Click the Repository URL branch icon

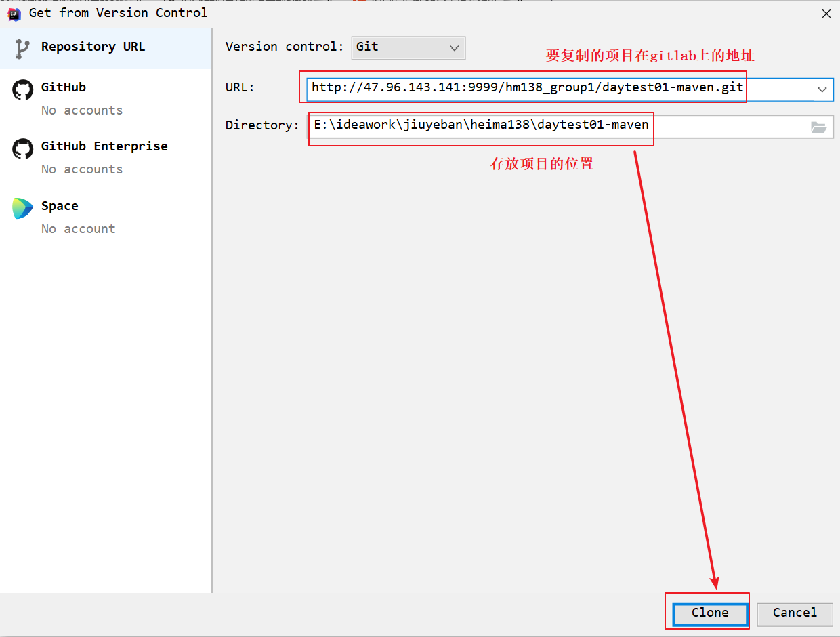point(22,48)
